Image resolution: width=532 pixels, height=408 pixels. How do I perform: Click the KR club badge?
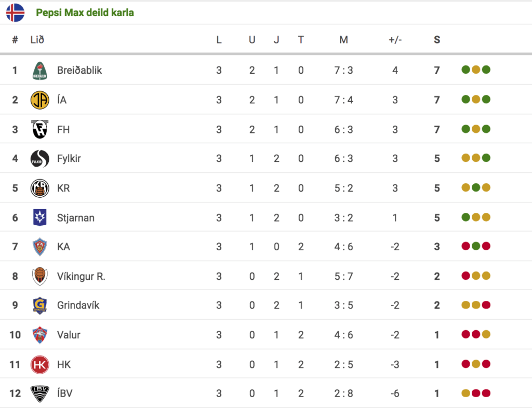point(39,188)
